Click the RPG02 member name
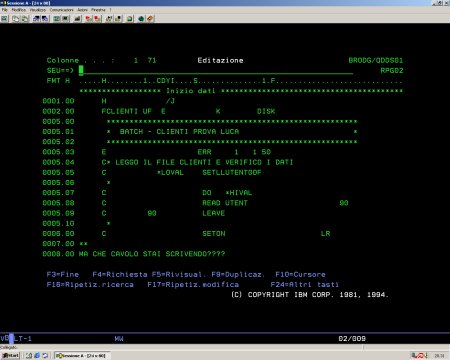The width and height of the screenshot is (450, 360). (392, 71)
